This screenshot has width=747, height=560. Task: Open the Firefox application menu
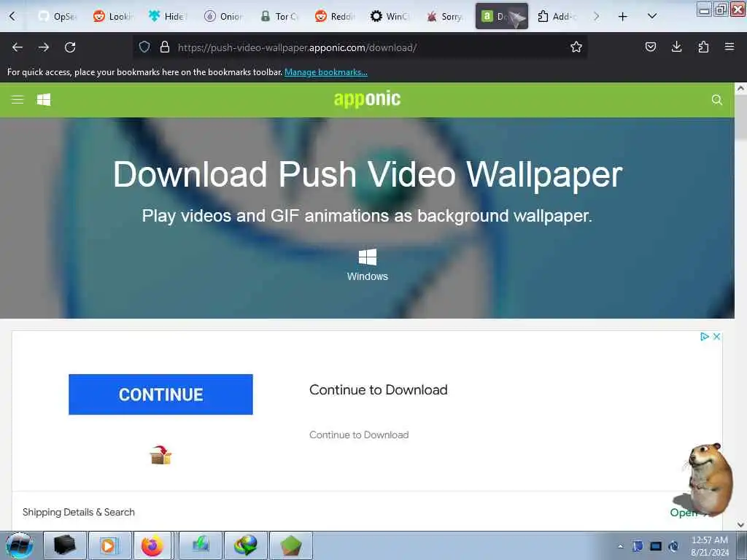pyautogui.click(x=729, y=47)
